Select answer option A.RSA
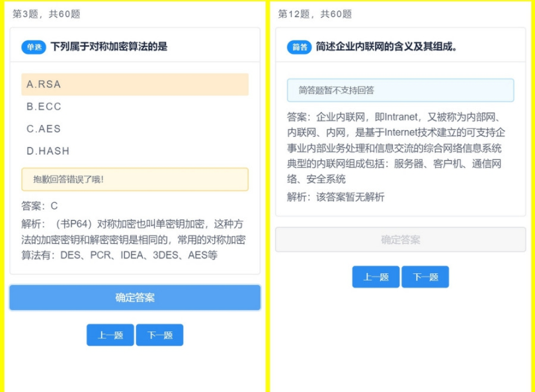This screenshot has width=535, height=392. (135, 84)
